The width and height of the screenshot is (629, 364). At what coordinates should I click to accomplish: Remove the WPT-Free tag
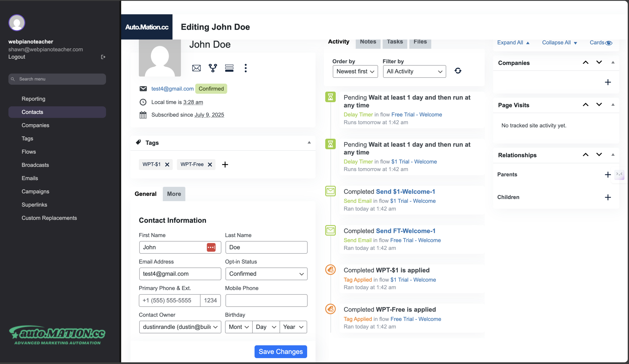(x=210, y=164)
